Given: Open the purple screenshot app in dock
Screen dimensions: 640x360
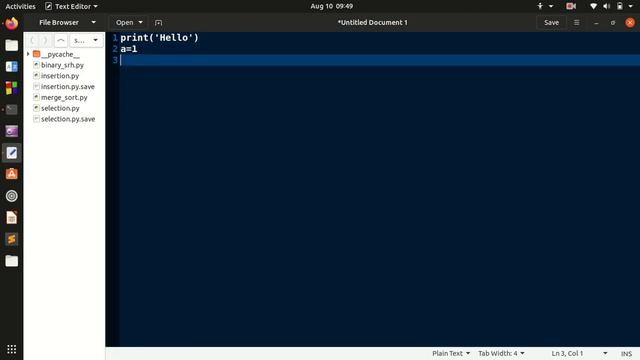Looking at the screenshot, I should click(11, 131).
